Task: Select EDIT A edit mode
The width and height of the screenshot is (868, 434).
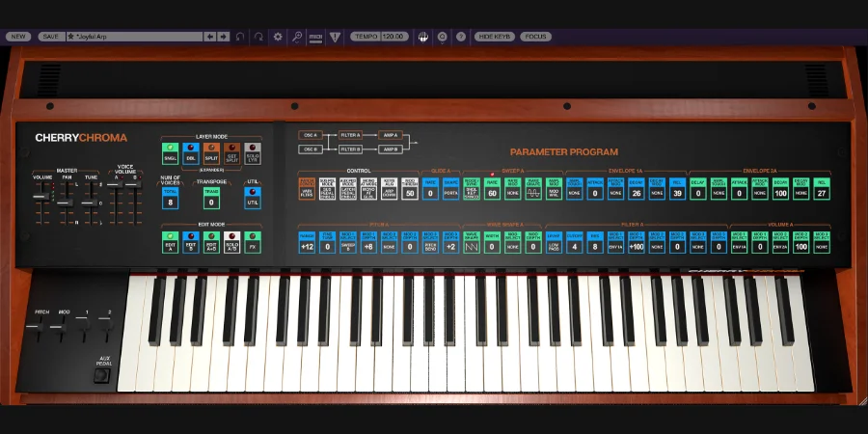Action: 170,242
